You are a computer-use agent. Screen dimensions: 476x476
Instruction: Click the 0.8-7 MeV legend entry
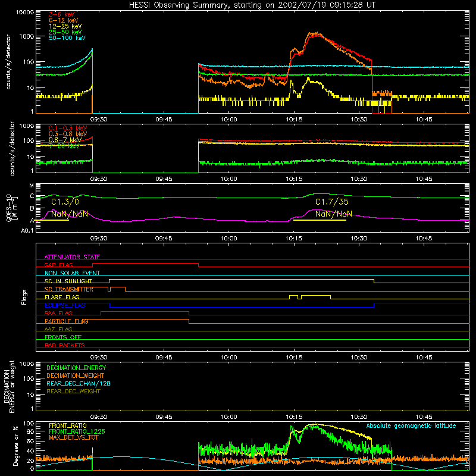pos(65,140)
